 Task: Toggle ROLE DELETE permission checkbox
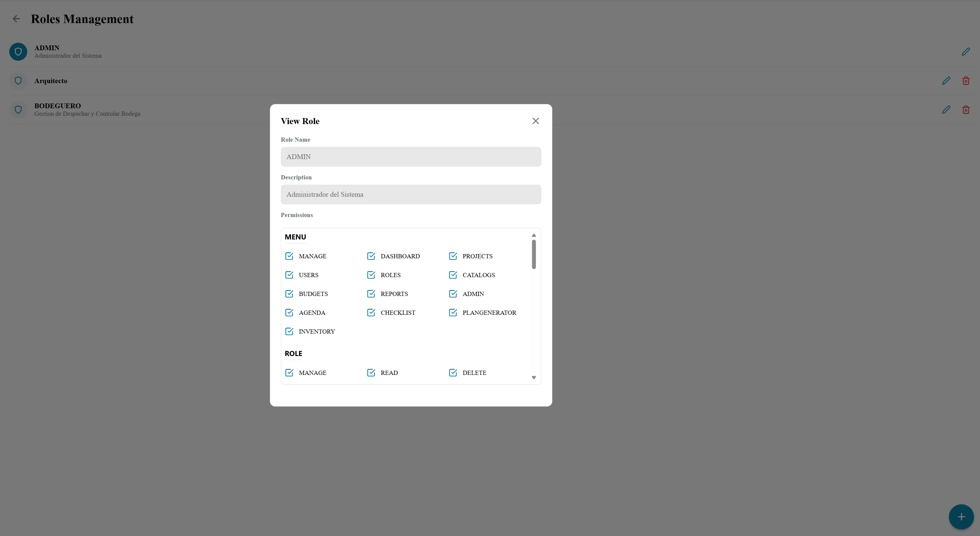pyautogui.click(x=453, y=372)
